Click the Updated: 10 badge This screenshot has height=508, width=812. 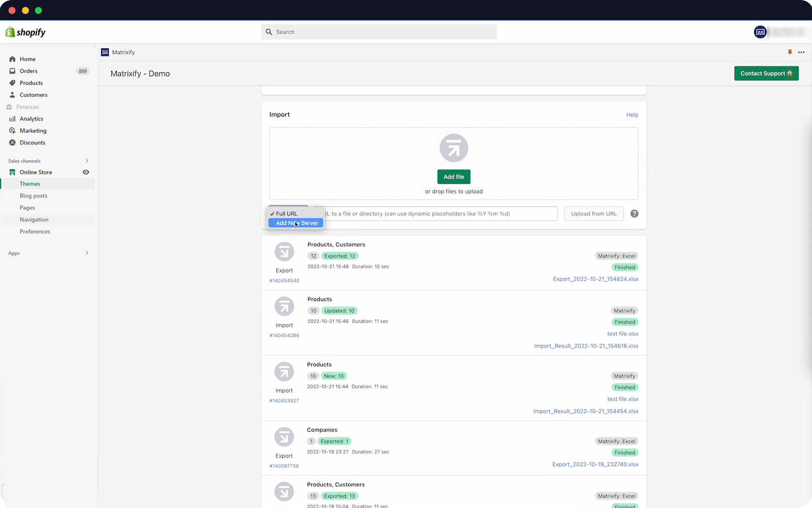tap(339, 310)
